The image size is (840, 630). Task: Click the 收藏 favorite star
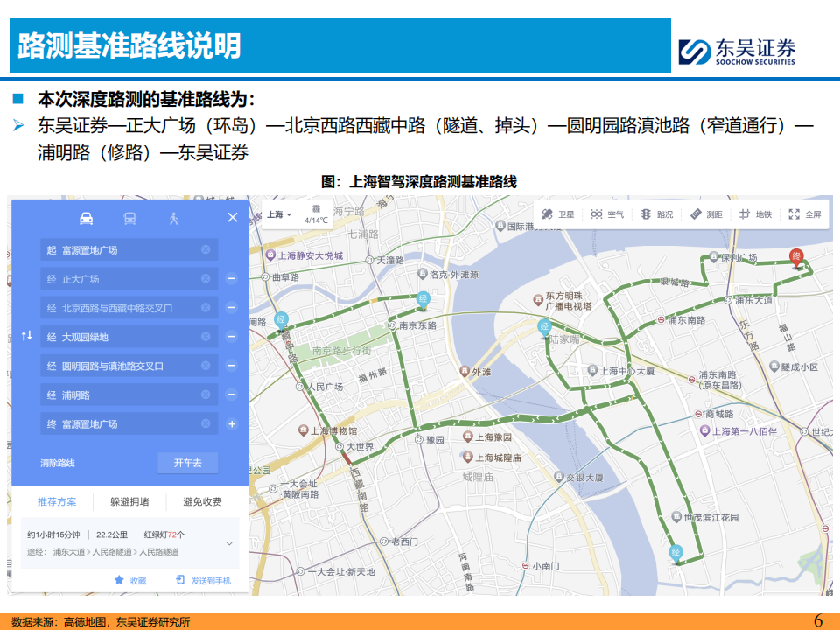(x=130, y=581)
